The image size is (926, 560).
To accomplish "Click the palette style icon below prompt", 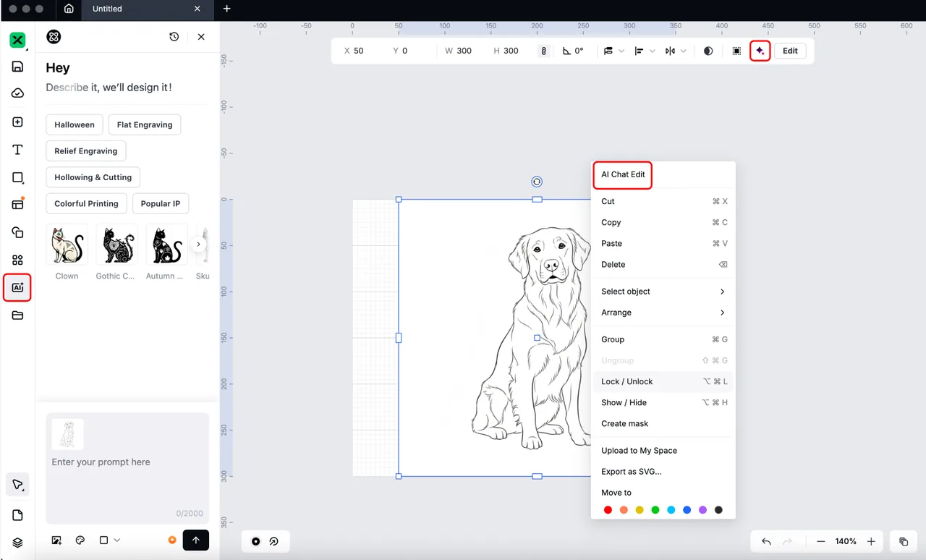I will pyautogui.click(x=80, y=540).
